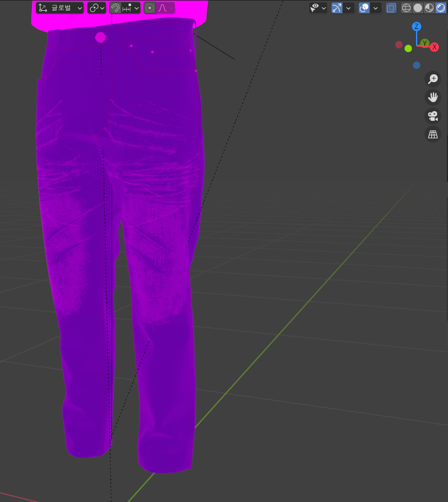Toggle the magnet snap button
Viewport: 448px width, 502px height.
point(115,8)
